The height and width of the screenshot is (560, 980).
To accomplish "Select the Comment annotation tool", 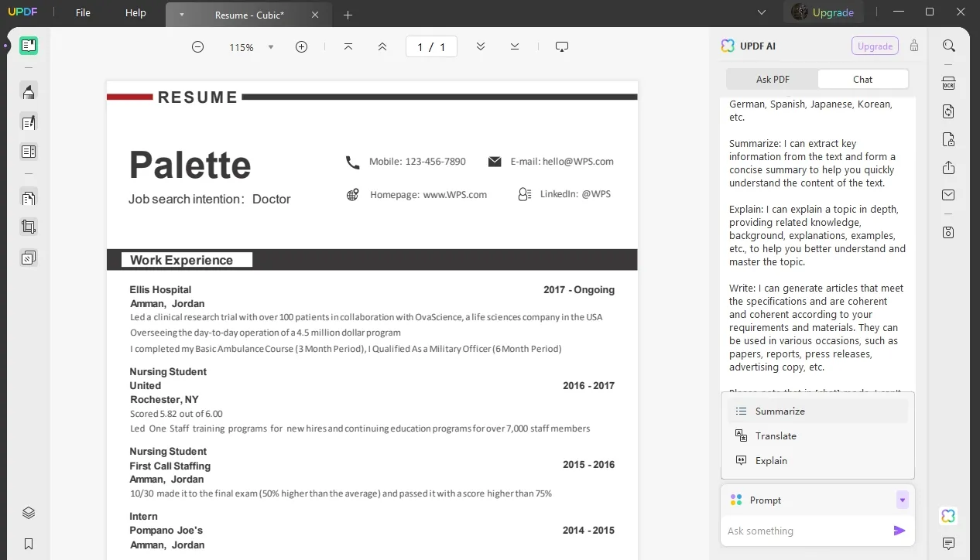I will [x=29, y=91].
